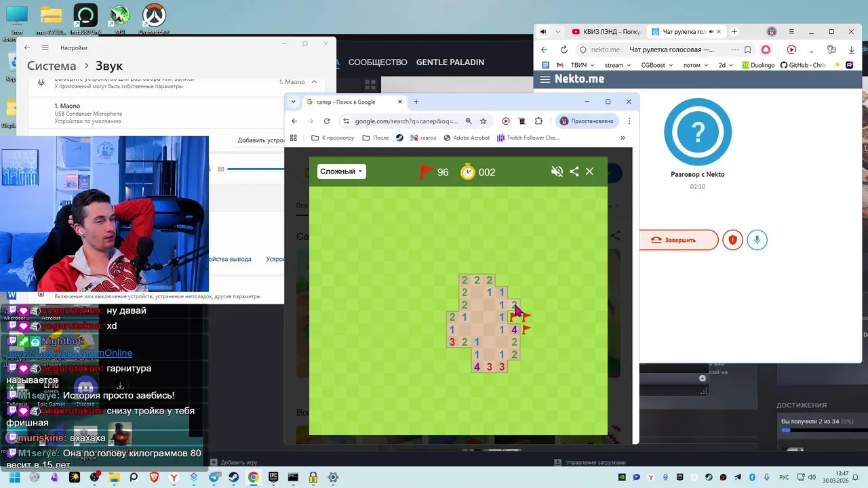The image size is (868, 488).
Task: Toggle the microphone in Nekto chat
Action: pos(757,240)
